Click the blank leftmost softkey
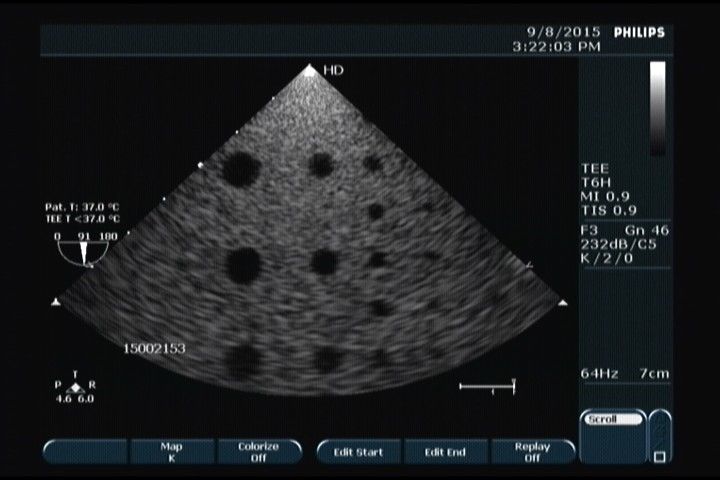720x480 pixels. pyautogui.click(x=85, y=452)
